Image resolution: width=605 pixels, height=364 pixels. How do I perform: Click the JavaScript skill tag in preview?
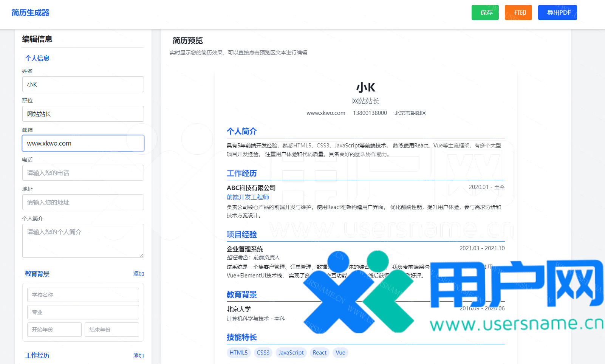291,353
